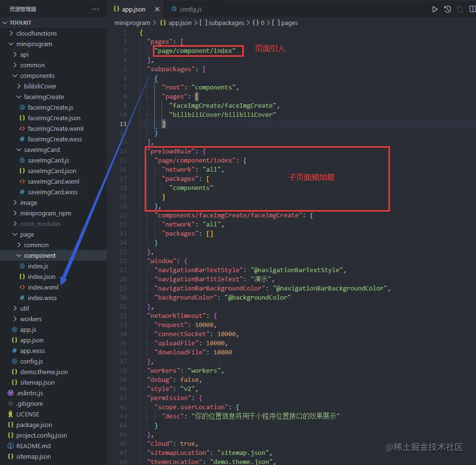Click the compile play icon
476x465 pixels.
(x=435, y=10)
